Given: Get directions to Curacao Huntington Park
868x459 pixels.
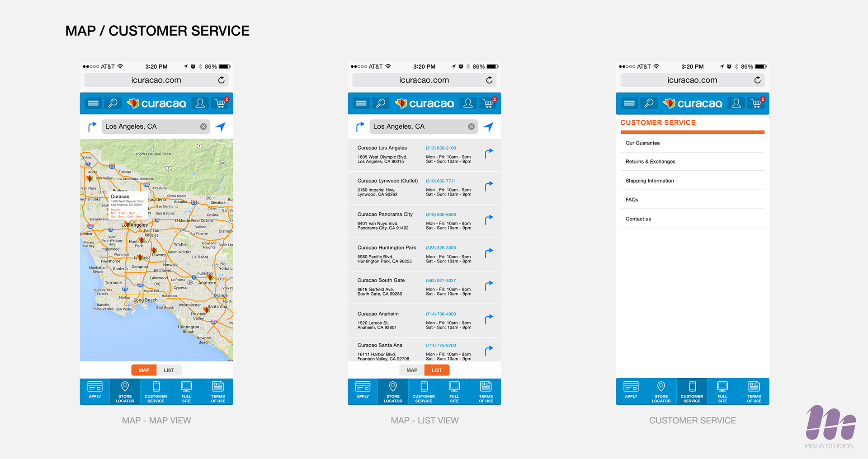Looking at the screenshot, I should pos(489,253).
